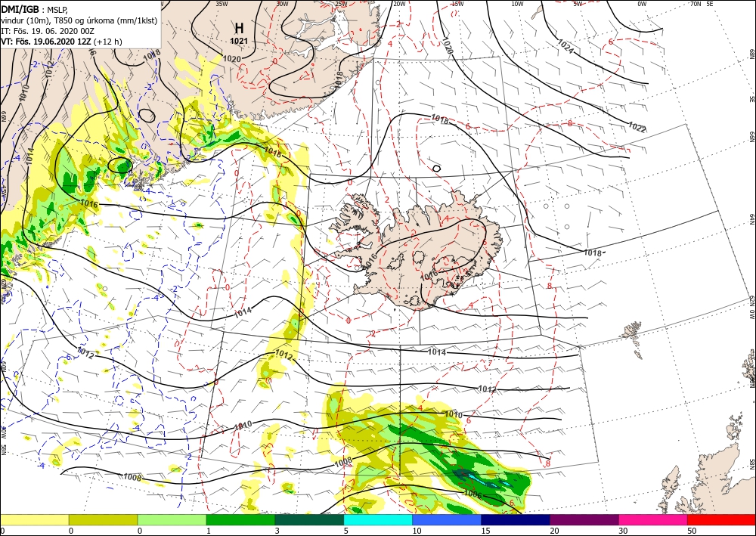Click the legend scale number '5'
756x536 pixels.
345,531
